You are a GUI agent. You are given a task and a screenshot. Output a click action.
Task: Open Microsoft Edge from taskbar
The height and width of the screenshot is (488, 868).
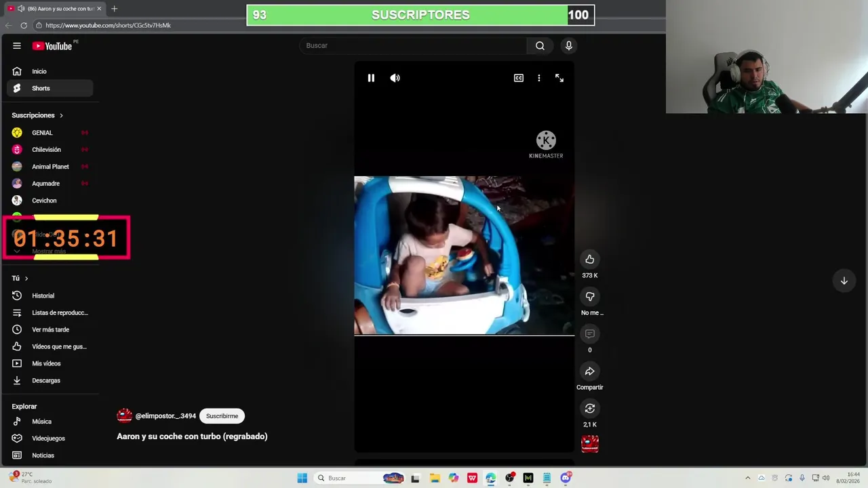tap(491, 478)
